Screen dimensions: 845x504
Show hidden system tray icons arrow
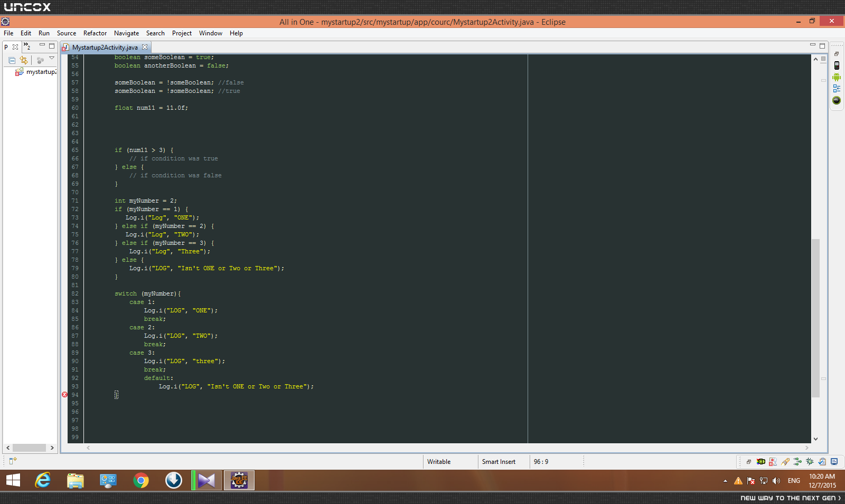pos(725,481)
